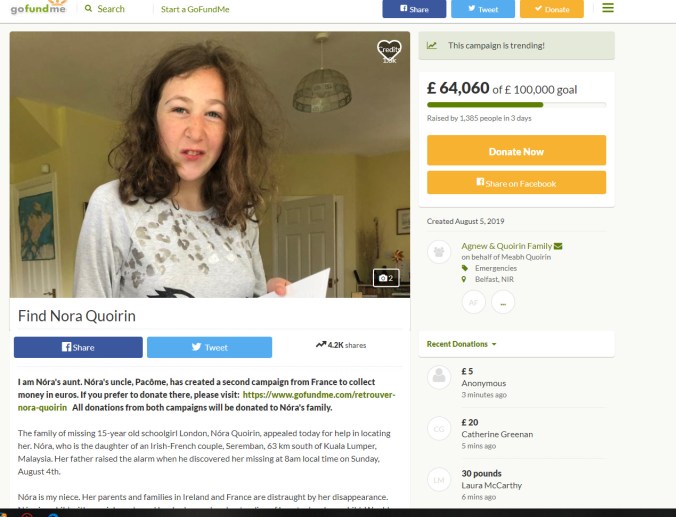Open Agnew & Quoirin Family profile link

pos(507,246)
